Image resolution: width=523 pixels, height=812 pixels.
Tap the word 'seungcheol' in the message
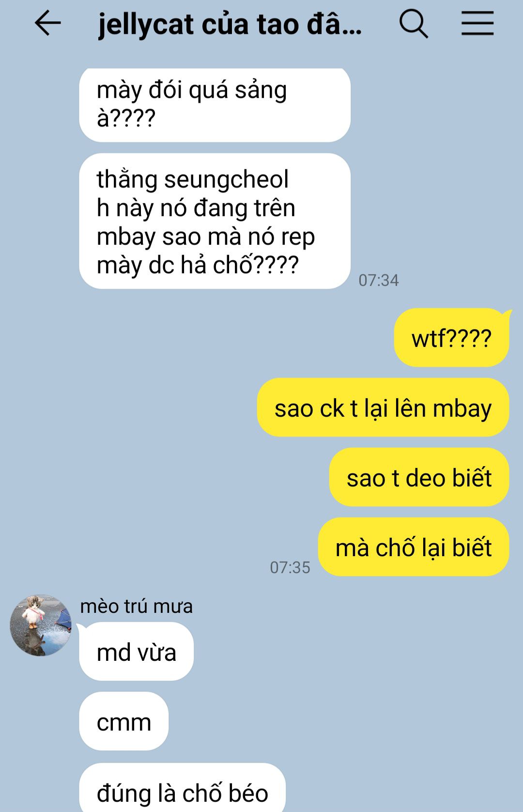tap(226, 180)
